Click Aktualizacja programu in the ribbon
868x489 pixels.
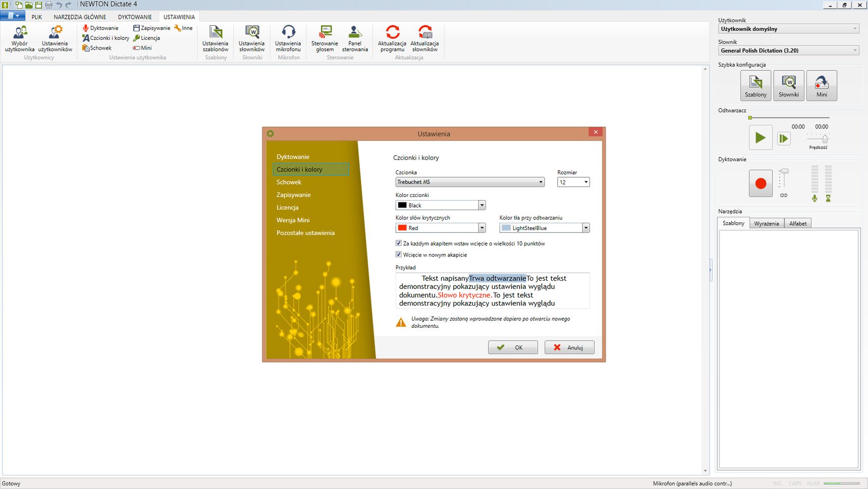point(392,39)
